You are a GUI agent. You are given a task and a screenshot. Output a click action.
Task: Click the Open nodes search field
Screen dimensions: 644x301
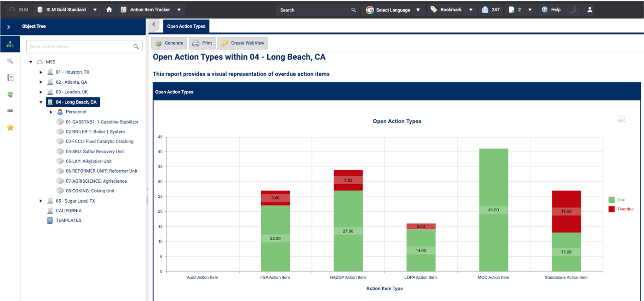(78, 46)
